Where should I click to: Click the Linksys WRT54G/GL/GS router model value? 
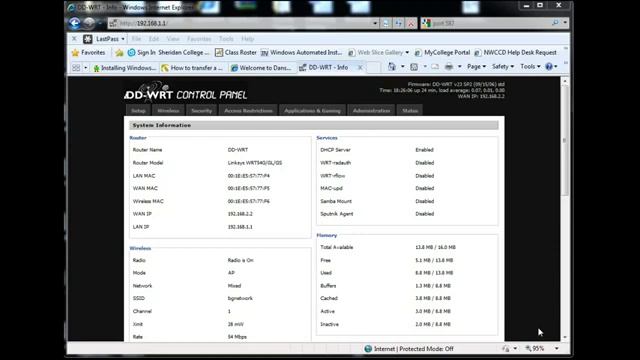click(255, 162)
